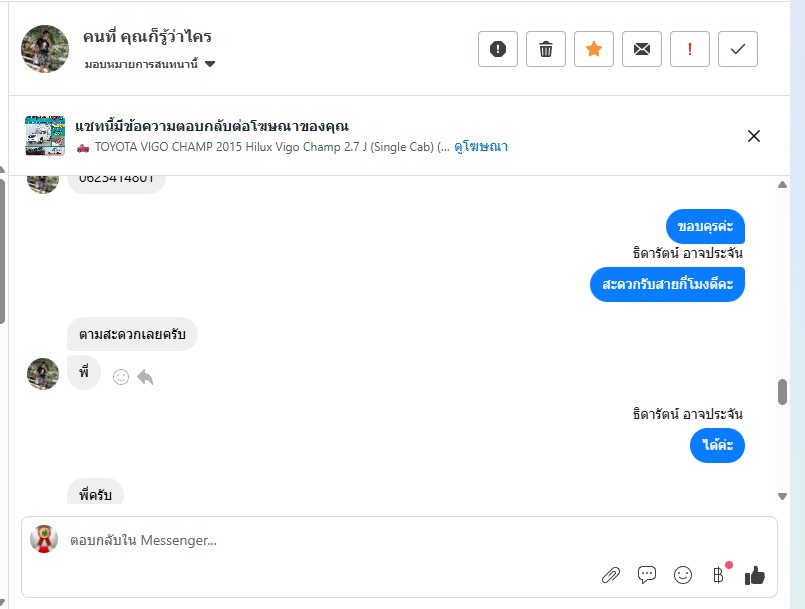
Task: Mark conversation unread with envelope icon
Action: pos(642,49)
